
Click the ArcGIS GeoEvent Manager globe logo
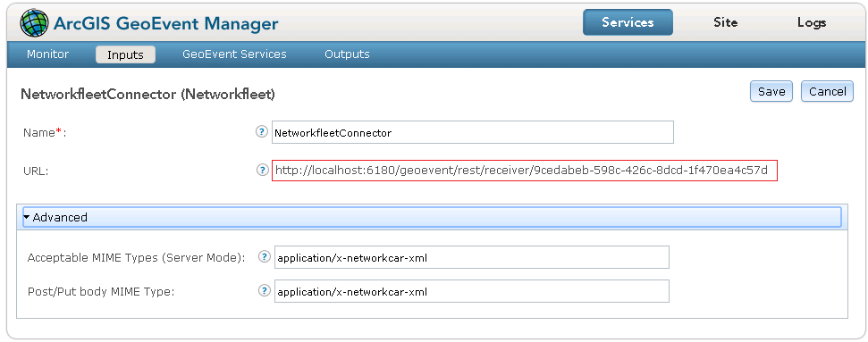click(35, 23)
